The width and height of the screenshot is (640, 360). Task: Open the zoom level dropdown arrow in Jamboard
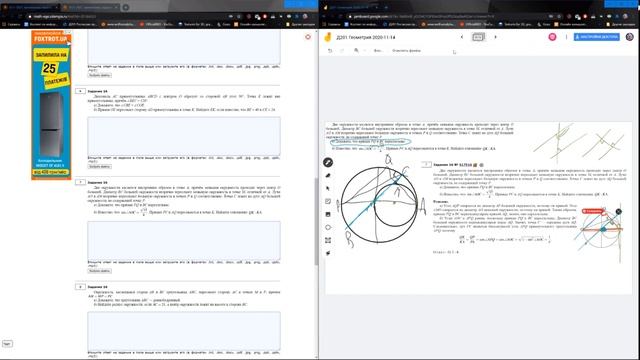click(364, 51)
